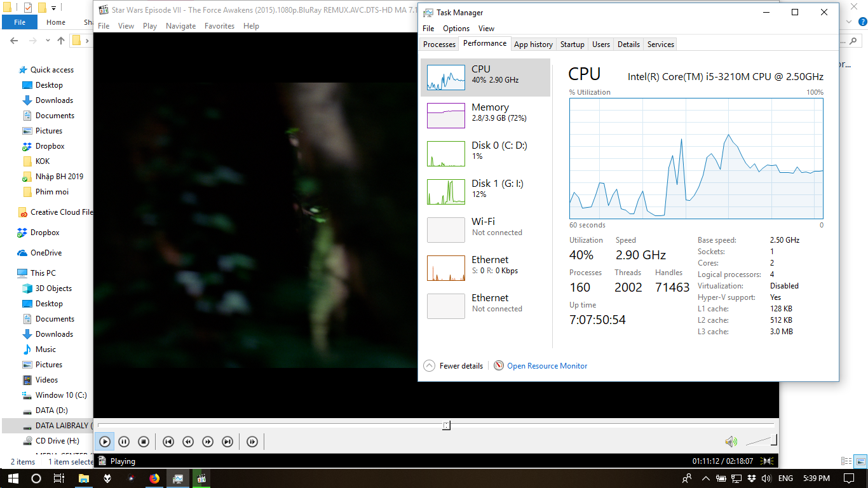868x488 pixels.
Task: Click the increase speed fast-forward button
Action: (208, 442)
